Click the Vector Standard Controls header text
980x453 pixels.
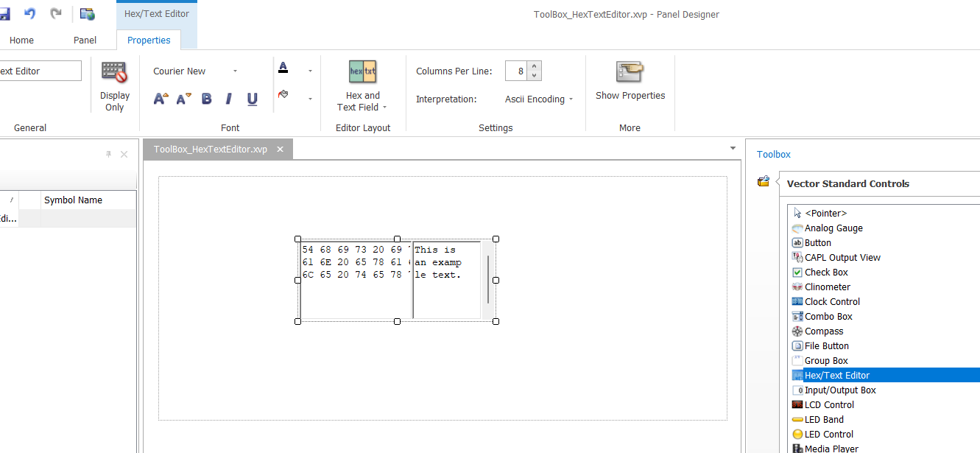848,183
